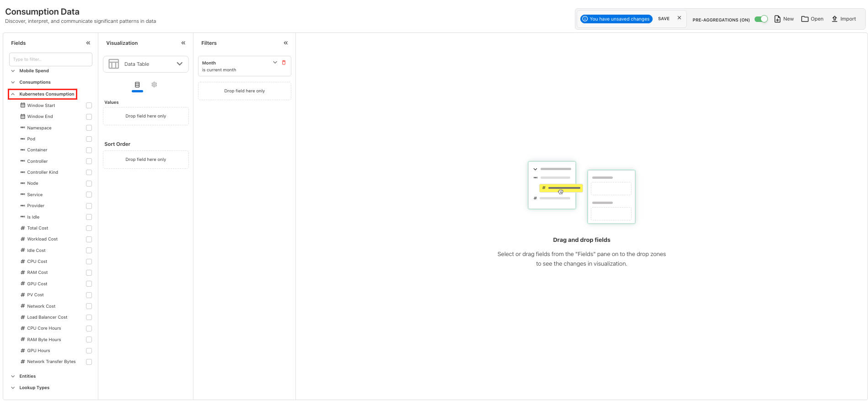Viewport: 868px width, 401px height.
Task: Click the calendar icon beside Window Start
Action: coord(23,105)
